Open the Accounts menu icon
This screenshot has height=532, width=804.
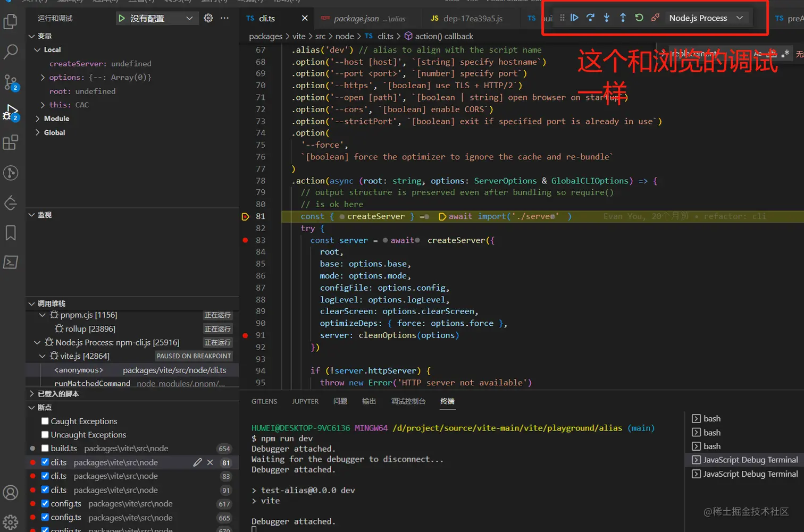click(x=11, y=493)
